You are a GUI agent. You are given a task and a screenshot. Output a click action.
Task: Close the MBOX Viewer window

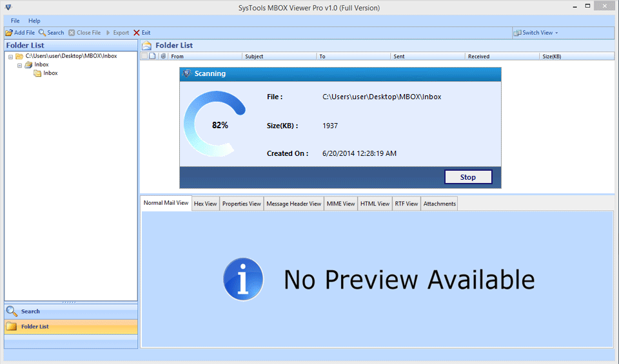(604, 6)
